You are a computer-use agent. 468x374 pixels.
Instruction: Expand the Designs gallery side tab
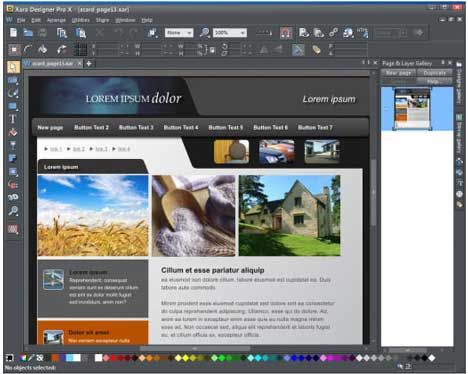coord(459,82)
